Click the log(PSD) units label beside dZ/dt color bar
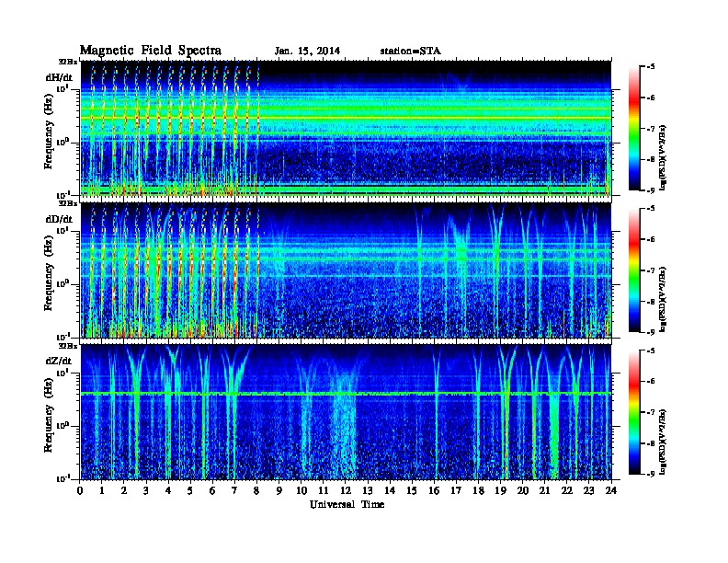This screenshot has width=728, height=563. (663, 442)
